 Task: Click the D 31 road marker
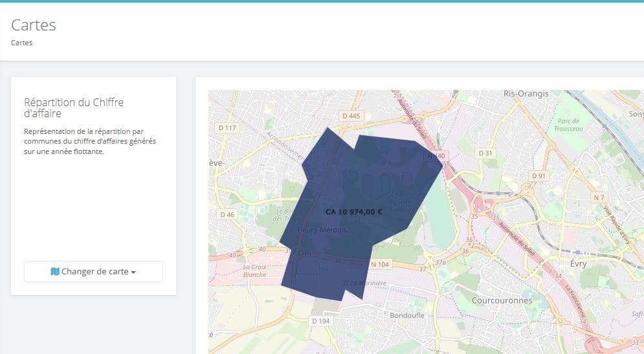pyautogui.click(x=485, y=153)
